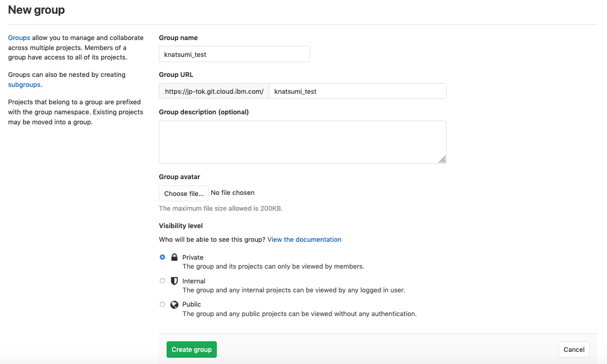The width and height of the screenshot is (607, 364).
Task: Select the Public visibility radio button
Action: pyautogui.click(x=162, y=304)
